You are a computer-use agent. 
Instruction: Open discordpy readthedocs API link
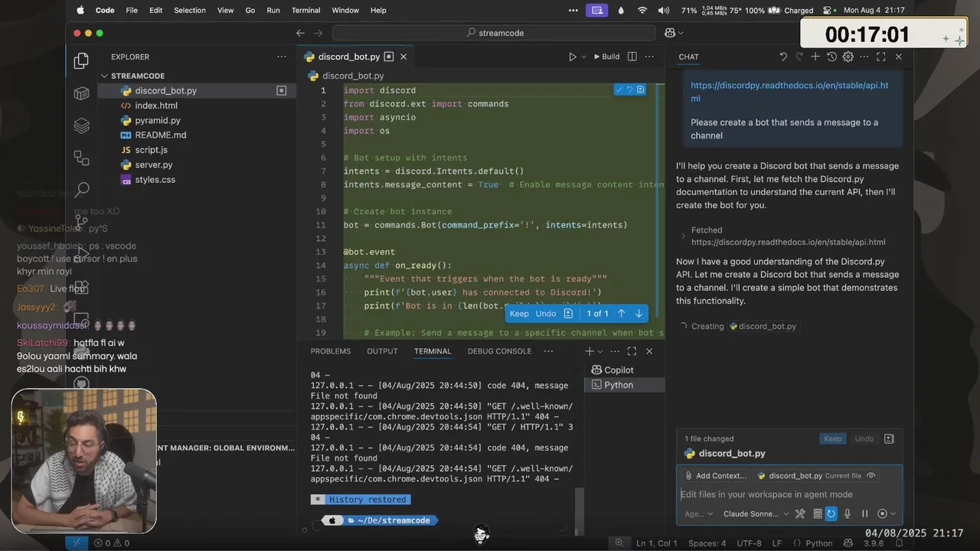tap(789, 92)
